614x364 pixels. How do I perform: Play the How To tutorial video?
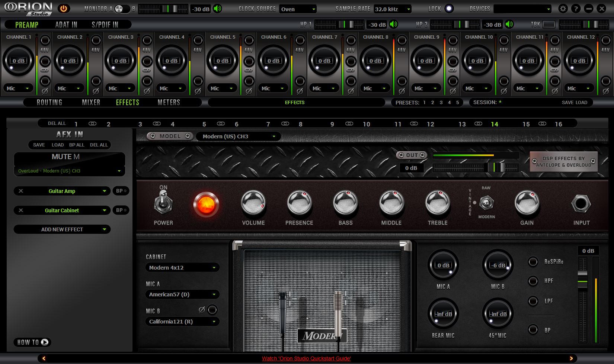point(32,342)
